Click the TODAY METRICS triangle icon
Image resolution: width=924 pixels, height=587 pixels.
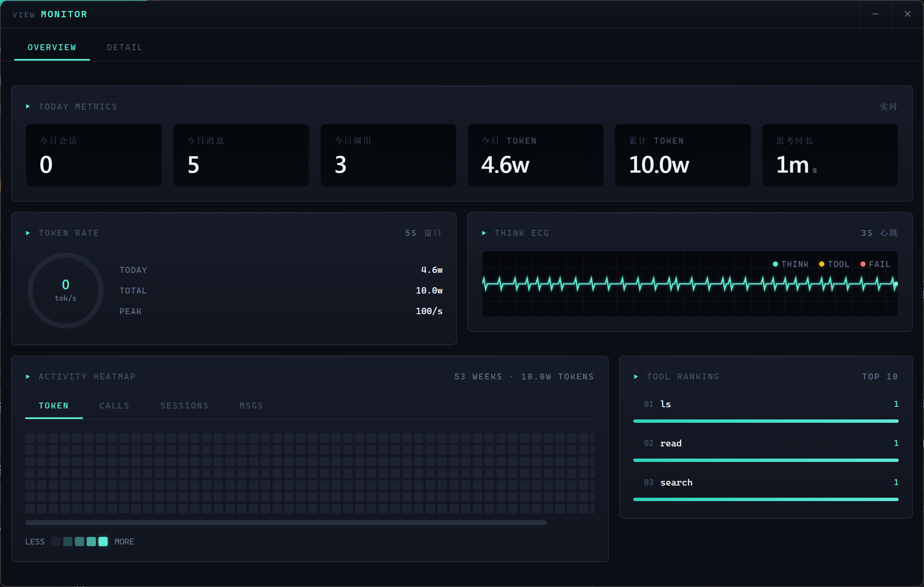pyautogui.click(x=28, y=107)
